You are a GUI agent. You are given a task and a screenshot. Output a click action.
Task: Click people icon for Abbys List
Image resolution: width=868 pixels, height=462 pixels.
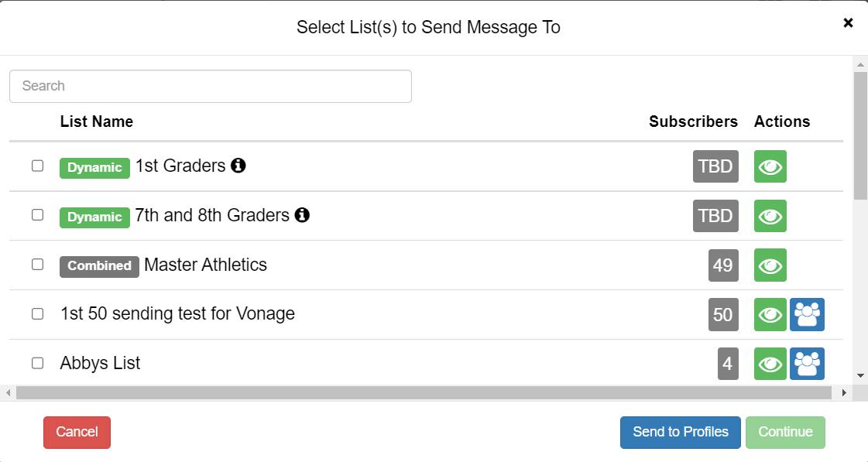(x=807, y=364)
